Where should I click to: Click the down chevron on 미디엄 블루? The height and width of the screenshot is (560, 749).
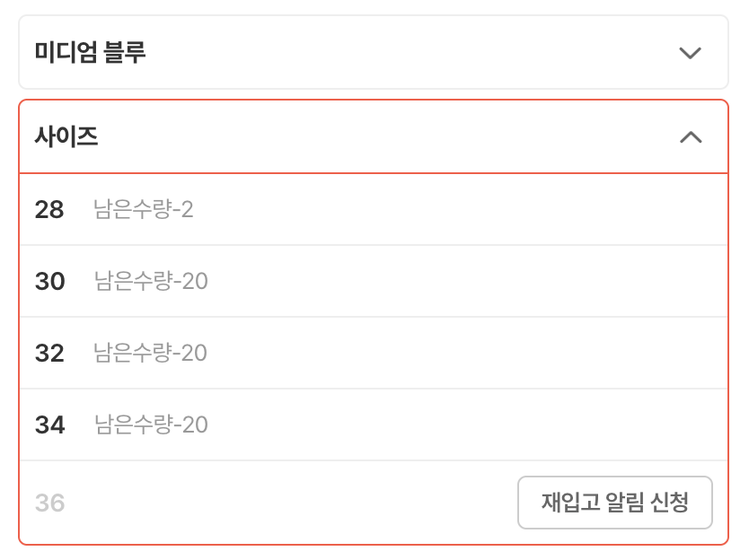(x=690, y=53)
